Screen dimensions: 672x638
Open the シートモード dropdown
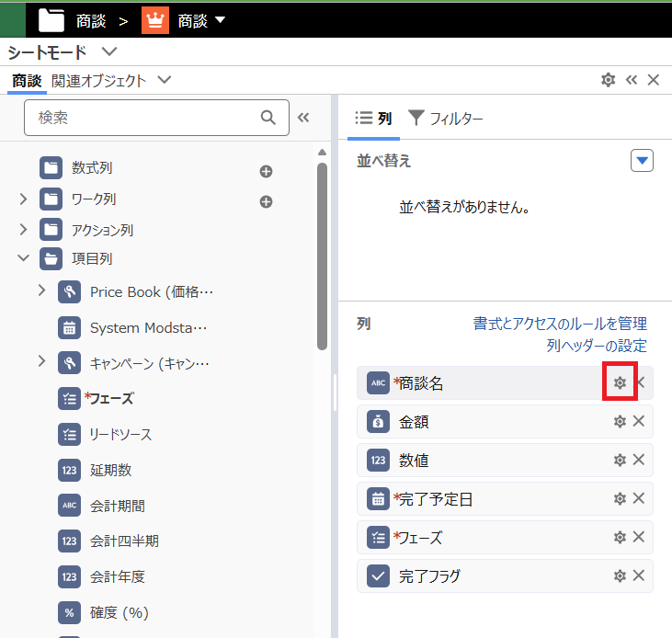(109, 51)
